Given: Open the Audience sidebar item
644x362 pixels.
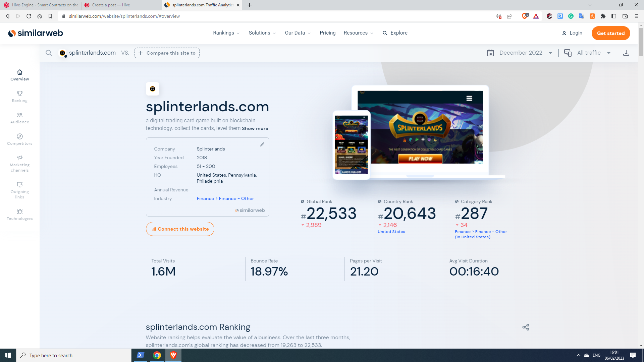Looking at the screenshot, I should click(x=19, y=118).
